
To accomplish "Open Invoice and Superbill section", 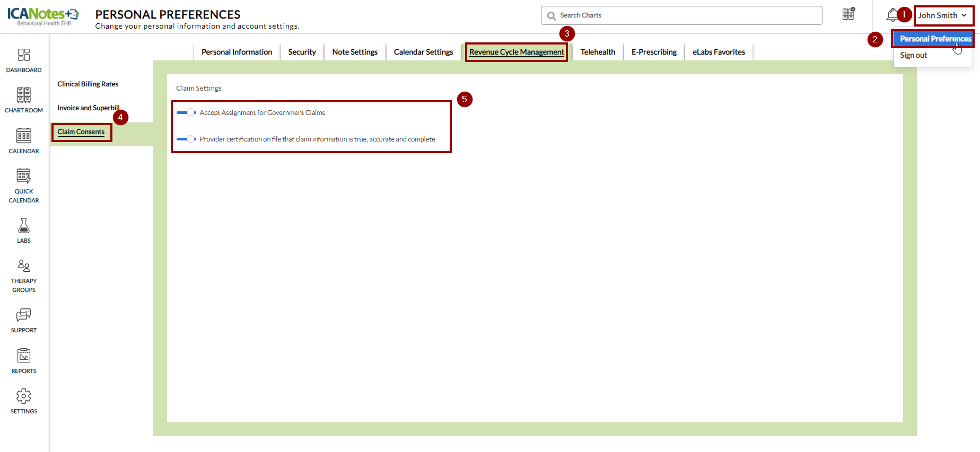I will [88, 108].
